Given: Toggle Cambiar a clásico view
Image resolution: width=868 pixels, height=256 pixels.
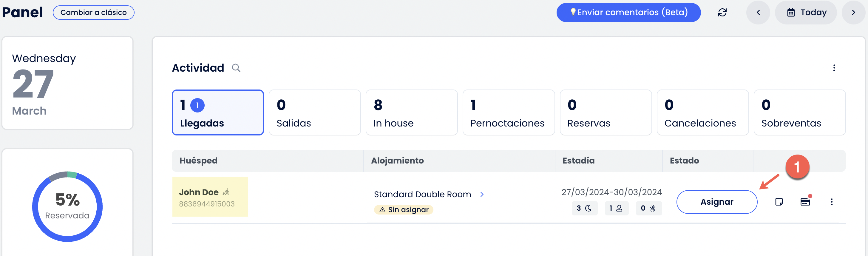Looking at the screenshot, I should pyautogui.click(x=93, y=13).
